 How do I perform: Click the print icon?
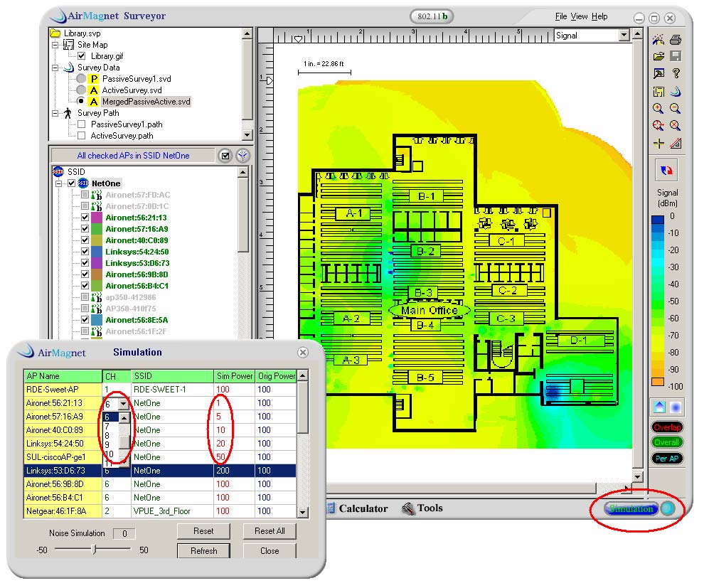(x=676, y=40)
